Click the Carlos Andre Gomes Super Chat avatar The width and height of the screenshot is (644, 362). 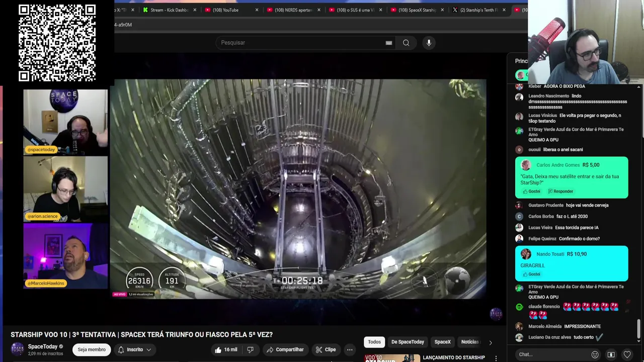coord(526,165)
